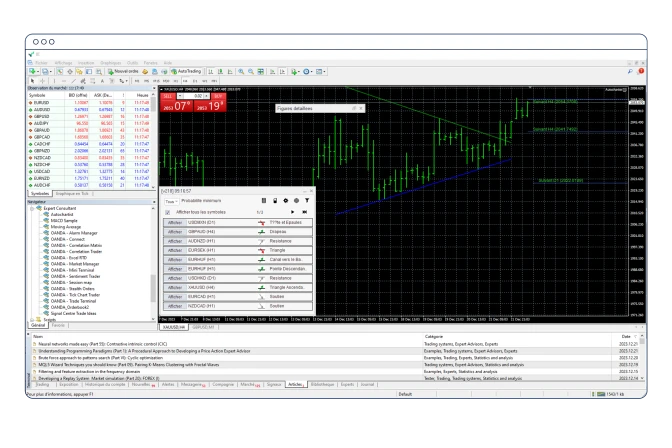Viewport: 672px width, 448px height.
Task: Click the zoom in magnifier icon
Action: tap(241, 72)
